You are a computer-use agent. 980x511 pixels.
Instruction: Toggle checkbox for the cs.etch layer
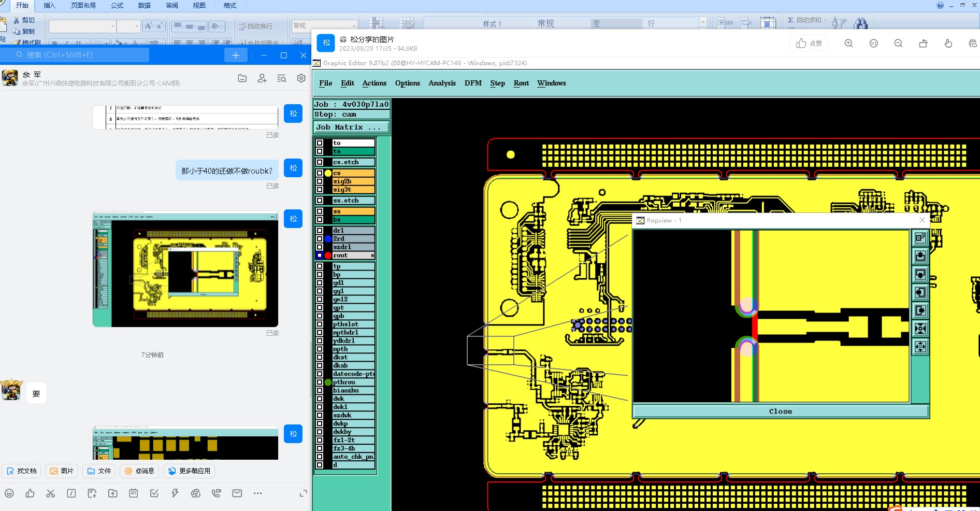coord(320,162)
